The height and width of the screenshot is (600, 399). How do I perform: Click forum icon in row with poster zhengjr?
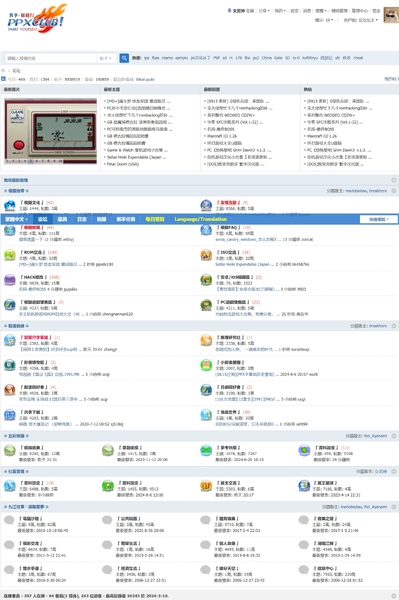pyautogui.click(x=10, y=340)
